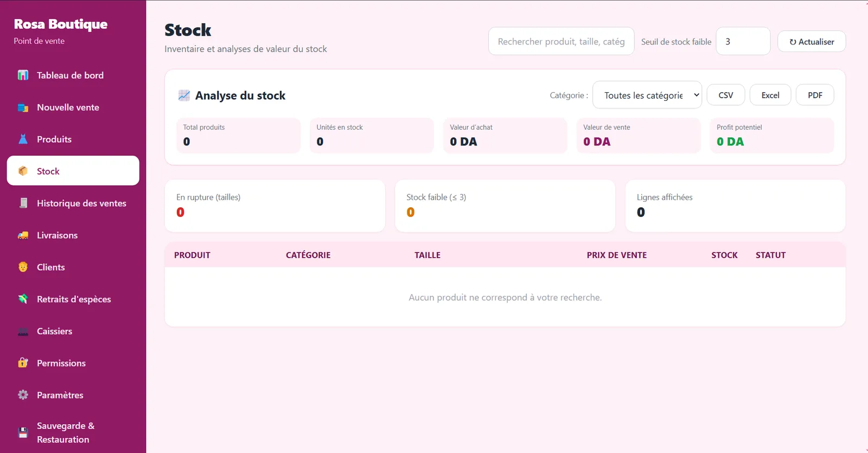Click the Caissiers sidebar icon

23,331
